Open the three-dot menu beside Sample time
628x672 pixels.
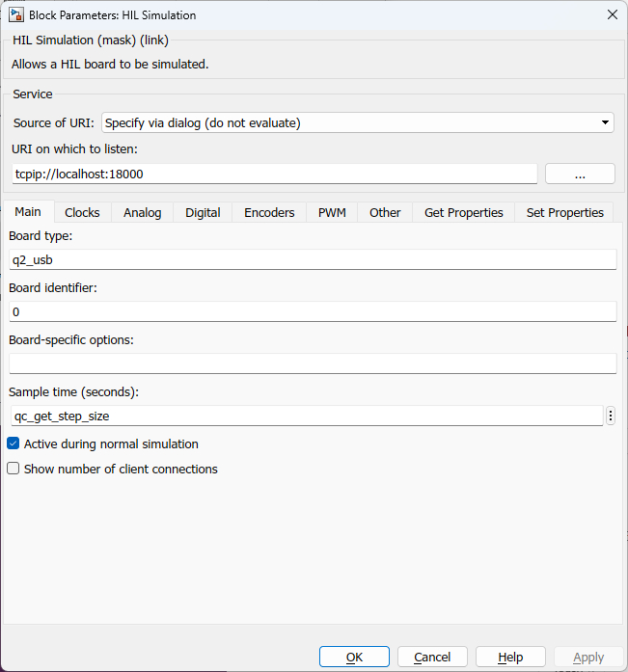pyautogui.click(x=611, y=416)
